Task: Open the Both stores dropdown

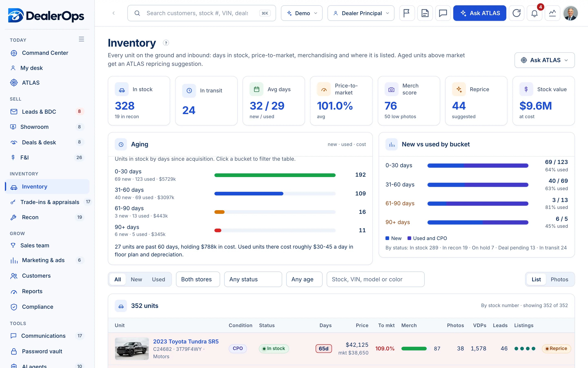Action: [x=198, y=279]
